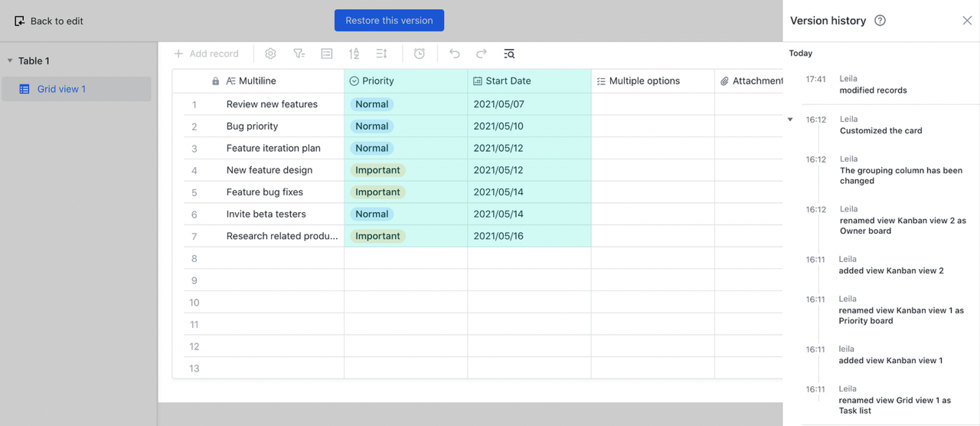Click the Version history help icon

click(x=880, y=21)
